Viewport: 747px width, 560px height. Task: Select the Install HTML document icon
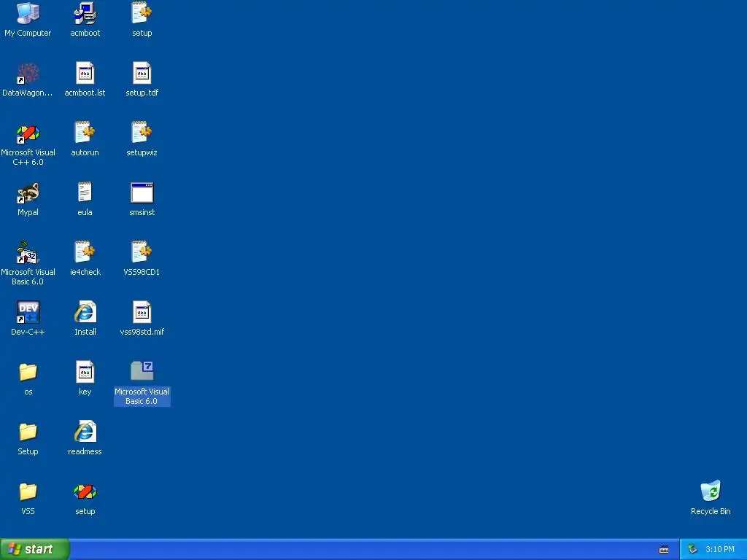click(x=85, y=312)
